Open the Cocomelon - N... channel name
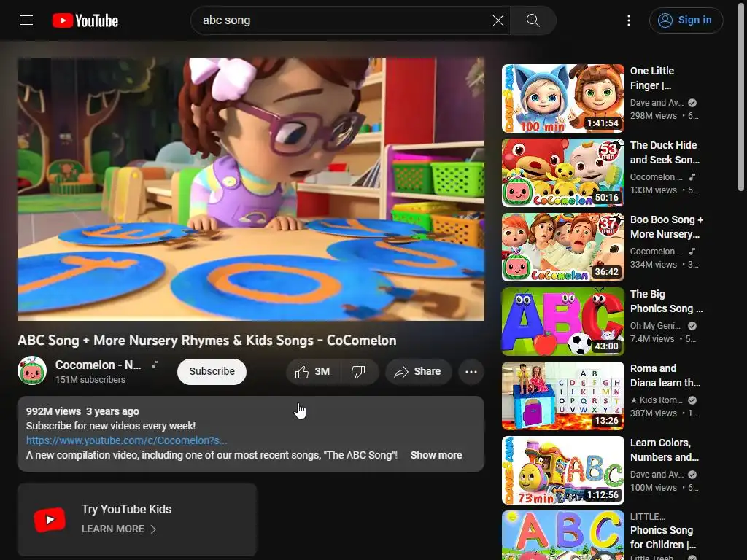 (98, 365)
